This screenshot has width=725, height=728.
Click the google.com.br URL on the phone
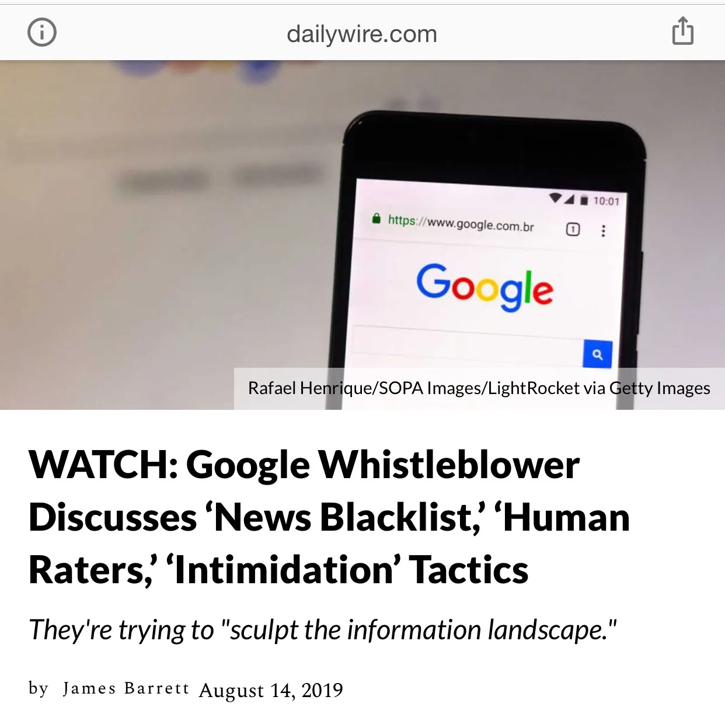461,223
